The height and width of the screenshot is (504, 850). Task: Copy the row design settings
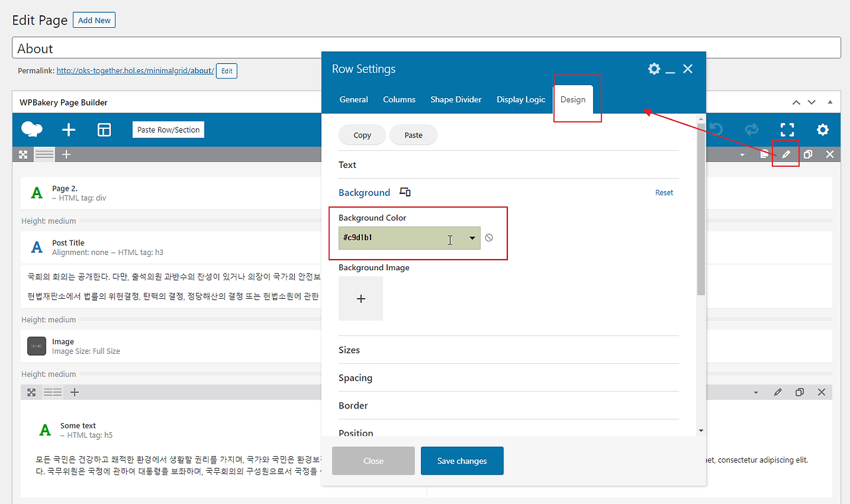click(x=363, y=135)
